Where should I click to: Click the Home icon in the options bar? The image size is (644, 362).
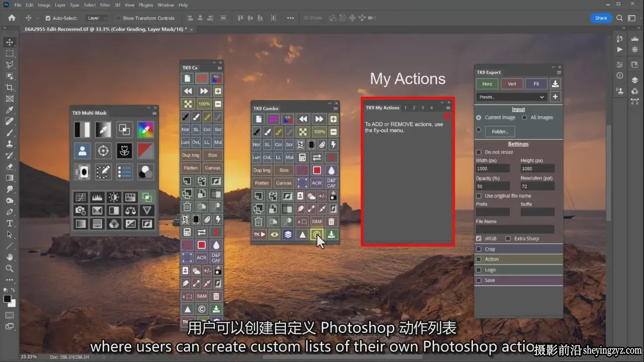[12, 18]
